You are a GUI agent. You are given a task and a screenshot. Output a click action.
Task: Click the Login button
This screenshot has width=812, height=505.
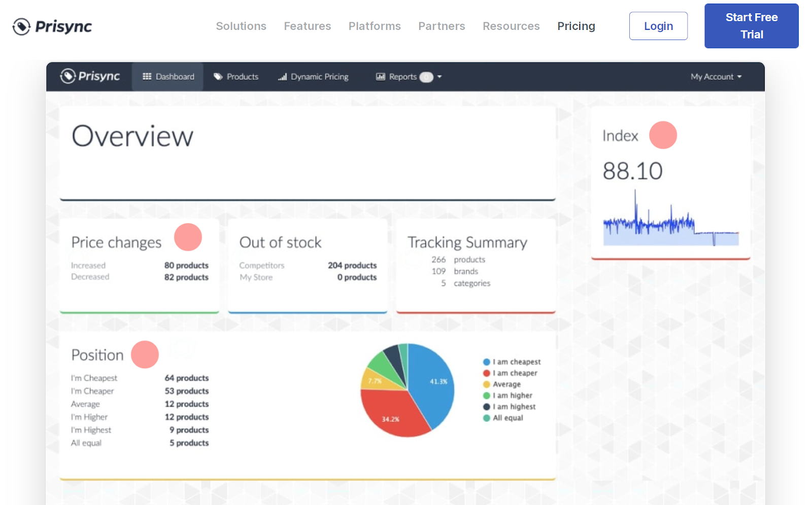coord(658,26)
